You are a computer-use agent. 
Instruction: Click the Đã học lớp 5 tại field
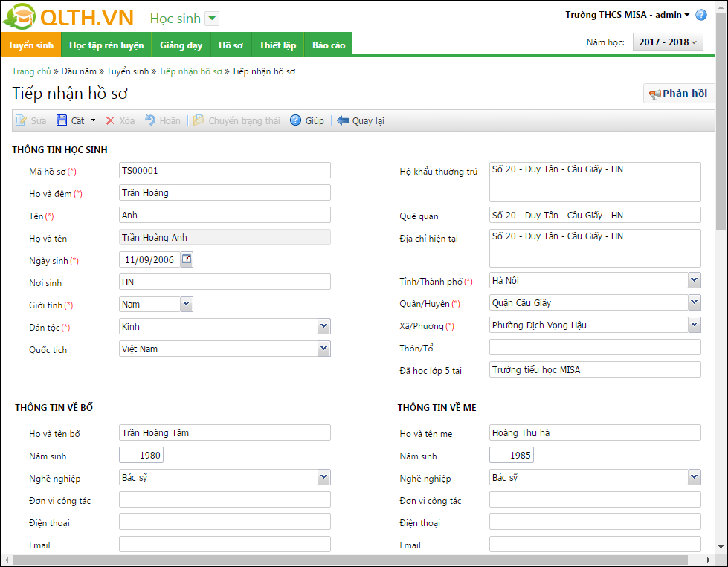click(595, 369)
